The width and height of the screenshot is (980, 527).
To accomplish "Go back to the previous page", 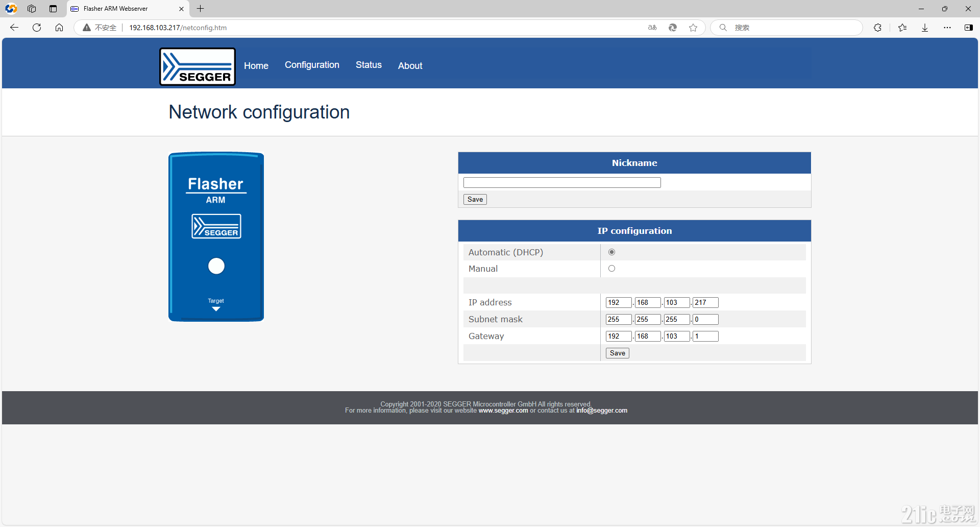I will pos(14,28).
